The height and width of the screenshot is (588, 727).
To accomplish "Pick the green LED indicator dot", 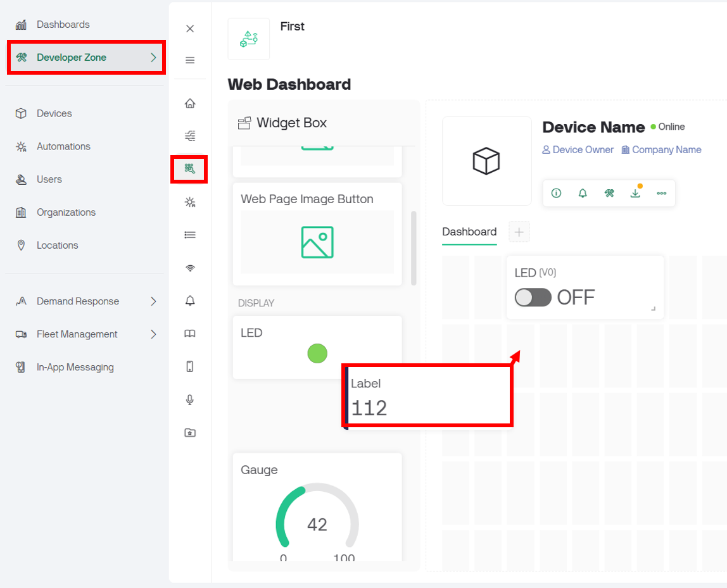I will pyautogui.click(x=317, y=354).
